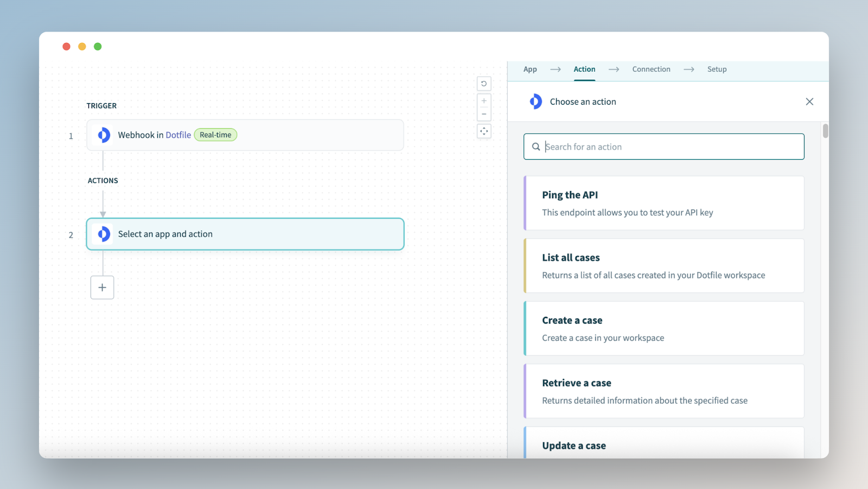Click 'Create a case in your workspace' description
868x489 pixels.
pos(603,338)
